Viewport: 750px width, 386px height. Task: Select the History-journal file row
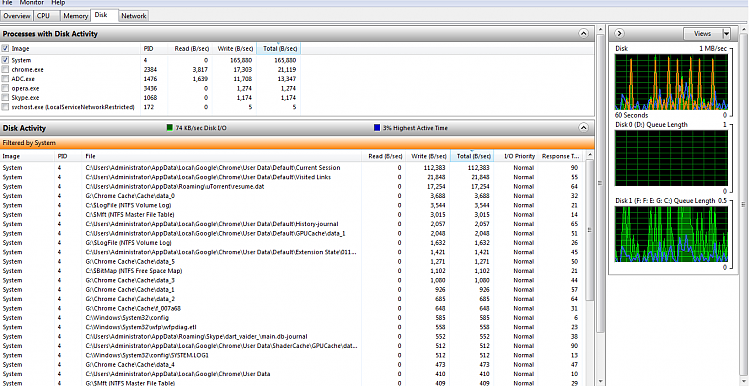pos(292,224)
